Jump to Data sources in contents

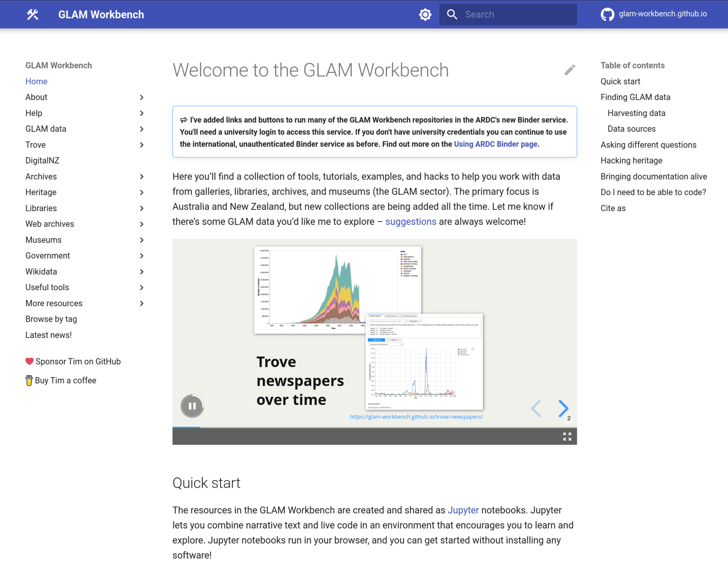[x=631, y=129]
